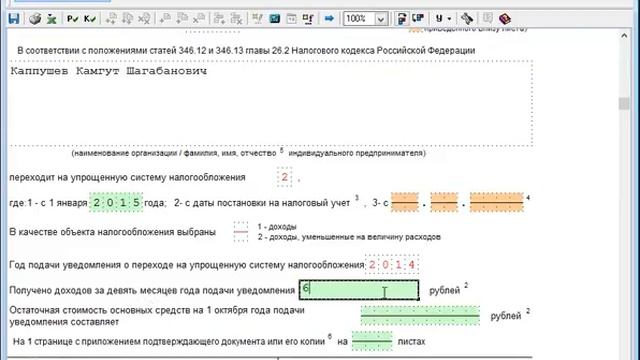Click text 'В качестве объекта налогообложения выбраны'
Viewport: 640px width, 360px height.
coord(112,232)
